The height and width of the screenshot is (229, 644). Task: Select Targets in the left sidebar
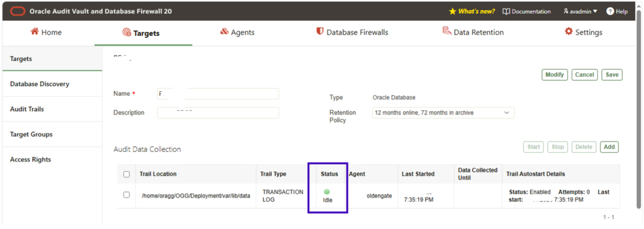[x=52, y=59]
